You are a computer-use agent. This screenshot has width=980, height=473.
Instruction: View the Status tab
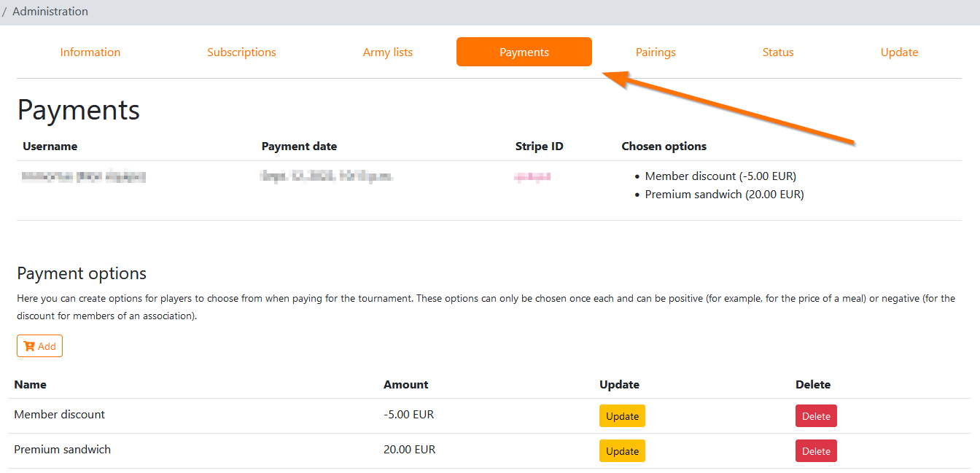tap(778, 52)
